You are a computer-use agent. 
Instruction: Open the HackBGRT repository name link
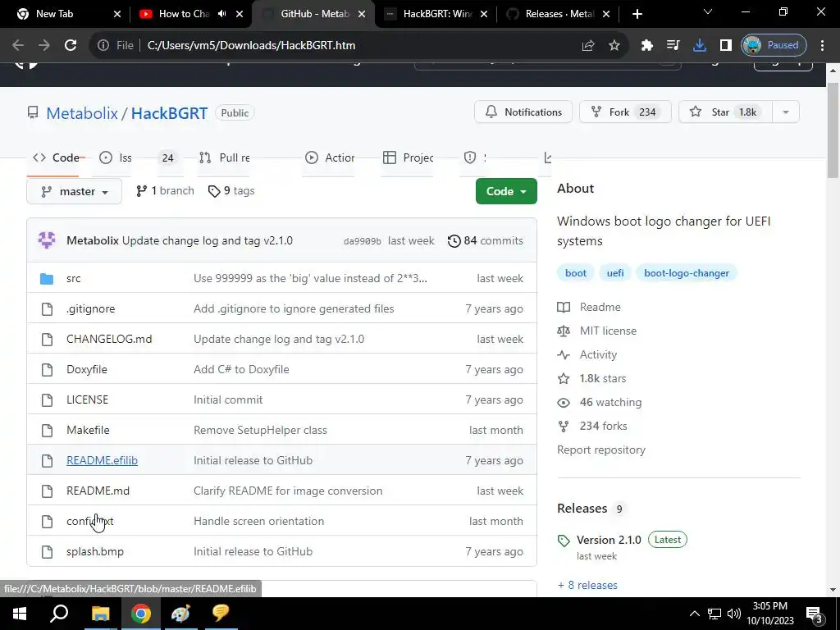click(x=169, y=113)
